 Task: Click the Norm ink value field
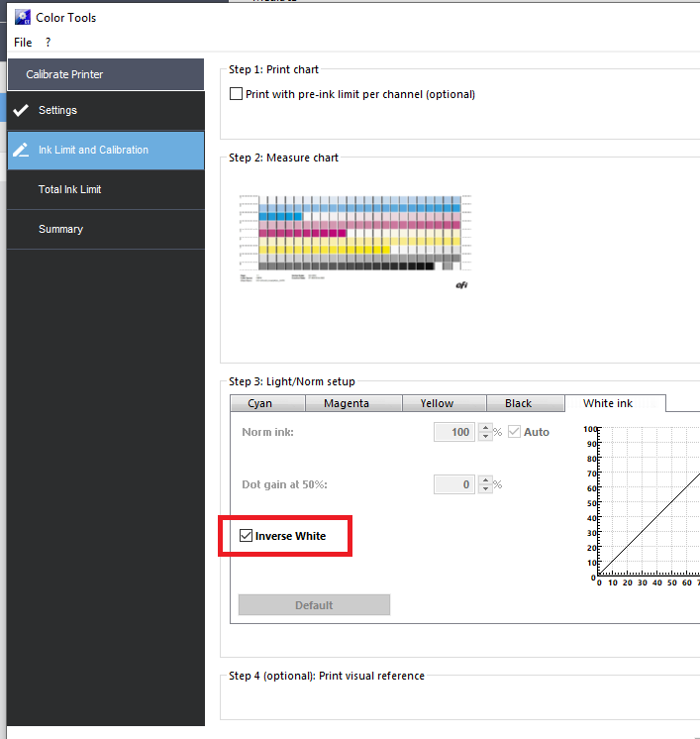click(454, 432)
